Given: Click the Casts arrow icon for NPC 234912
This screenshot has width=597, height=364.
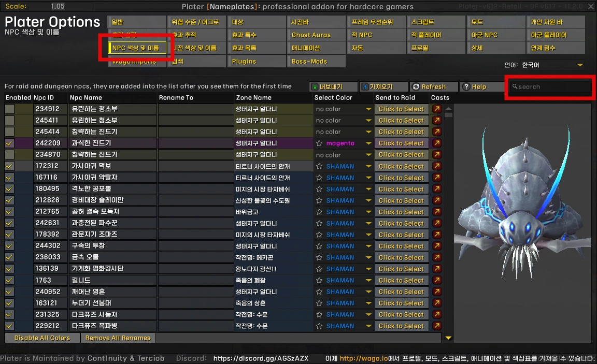Looking at the screenshot, I should coord(437,109).
